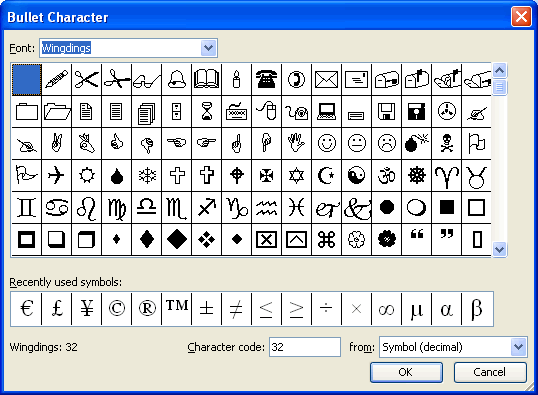Insert the recently used Yen symbol

click(x=86, y=309)
